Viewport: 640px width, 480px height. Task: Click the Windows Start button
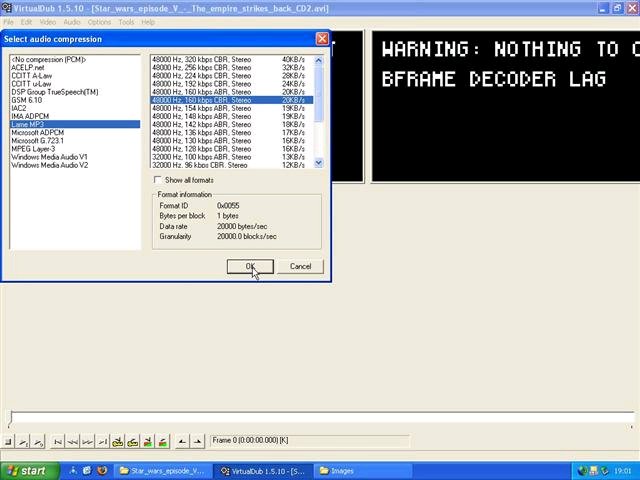tap(29, 471)
